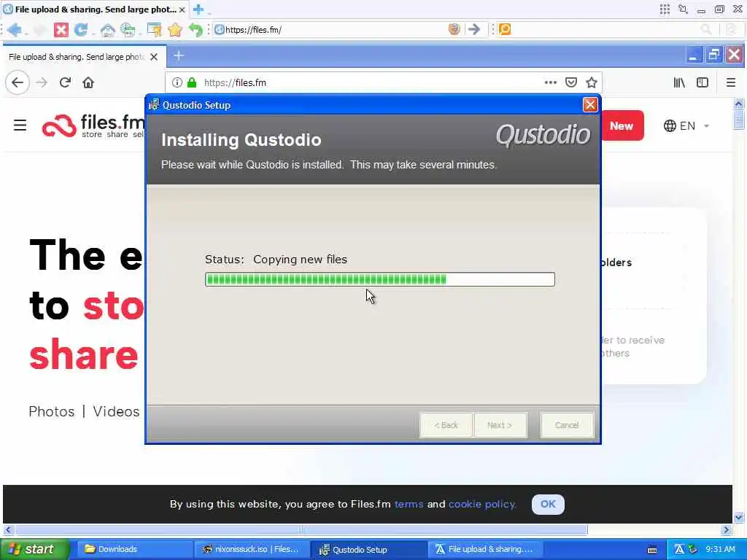Open the home icon in outer browser toolbar
The image size is (747, 560).
click(108, 30)
